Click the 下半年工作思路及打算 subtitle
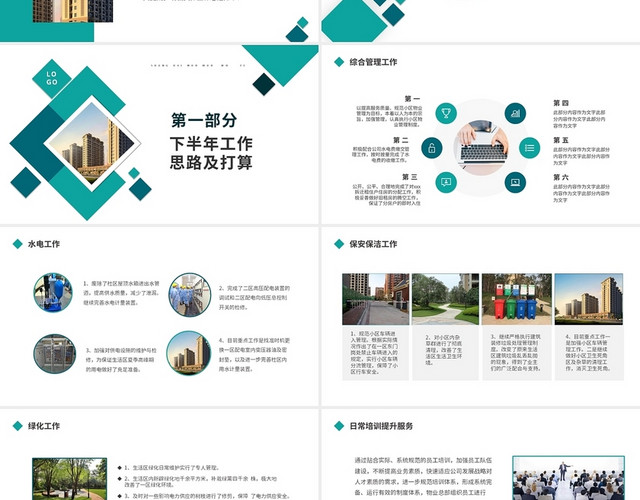The width and height of the screenshot is (640, 500). pos(211,153)
